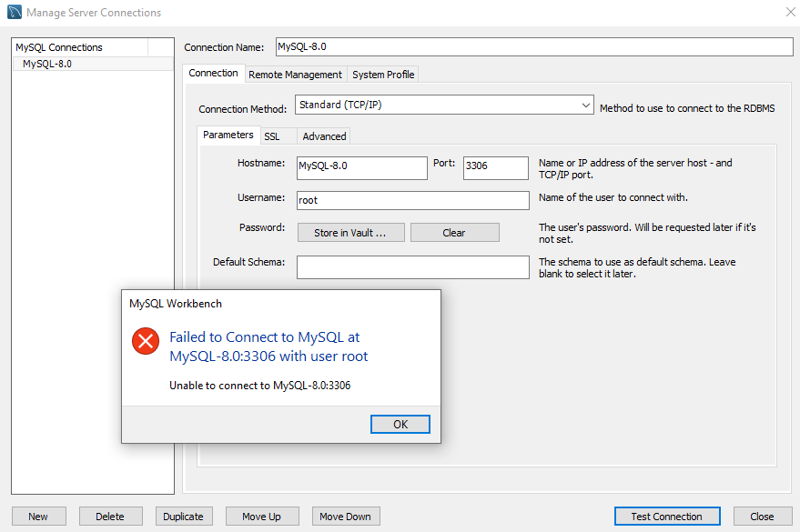The width and height of the screenshot is (800, 532).
Task: Open the SSL parameters tab
Action: click(271, 136)
